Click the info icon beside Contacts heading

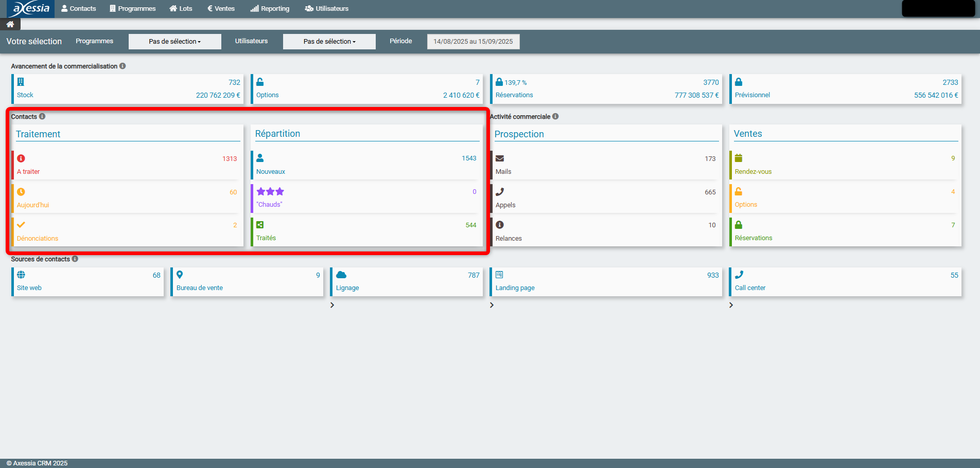(42, 116)
